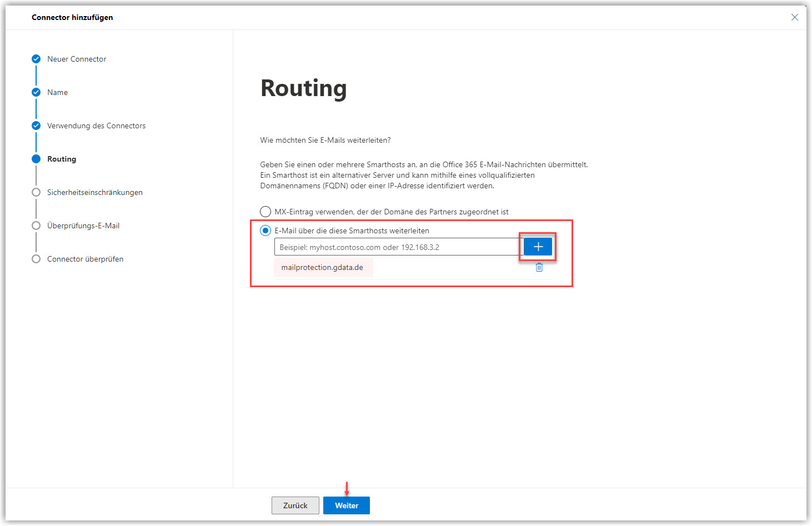Select the MX-Eintrag verwenden radio option
The height and width of the screenshot is (526, 812).
(265, 212)
